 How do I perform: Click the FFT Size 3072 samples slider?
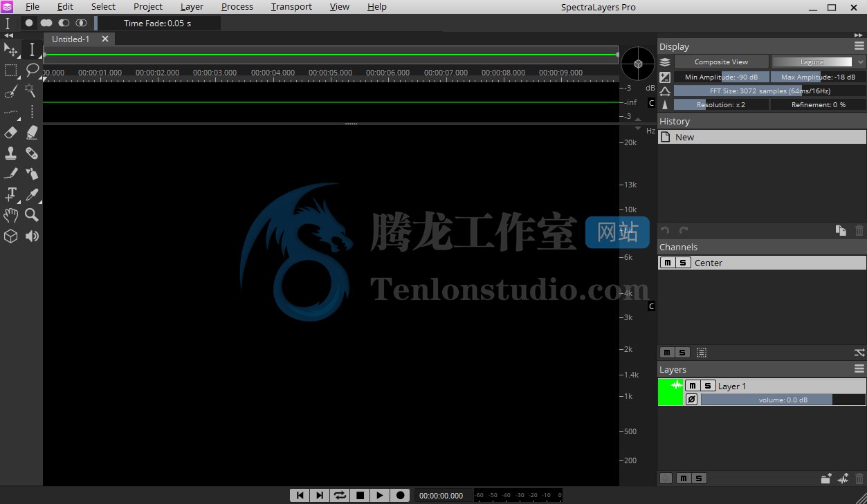[769, 91]
